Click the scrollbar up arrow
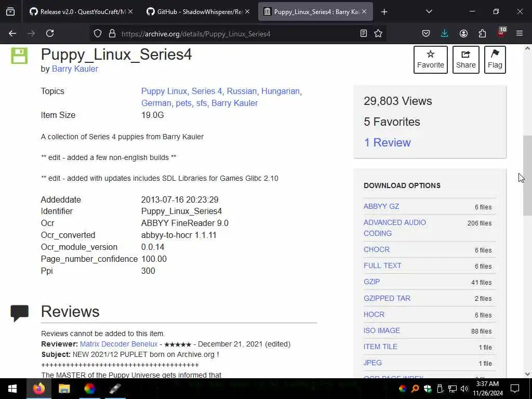The width and height of the screenshot is (532, 399). 527,48
